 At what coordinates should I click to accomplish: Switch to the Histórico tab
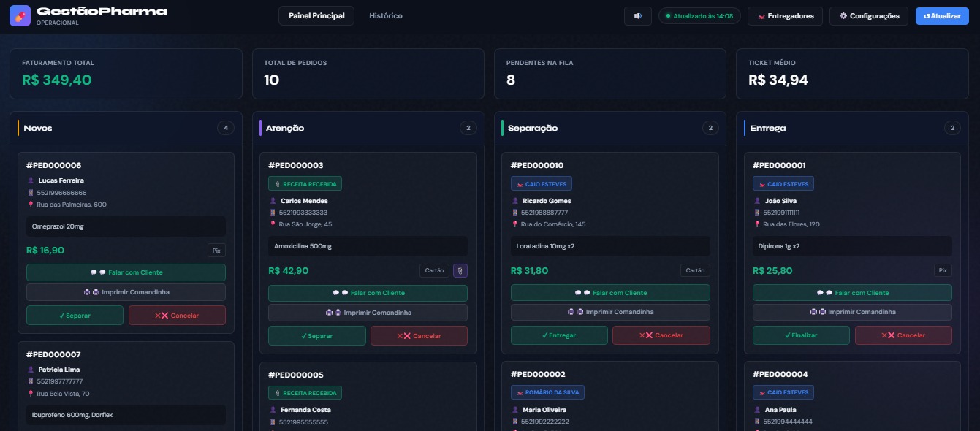click(x=386, y=16)
